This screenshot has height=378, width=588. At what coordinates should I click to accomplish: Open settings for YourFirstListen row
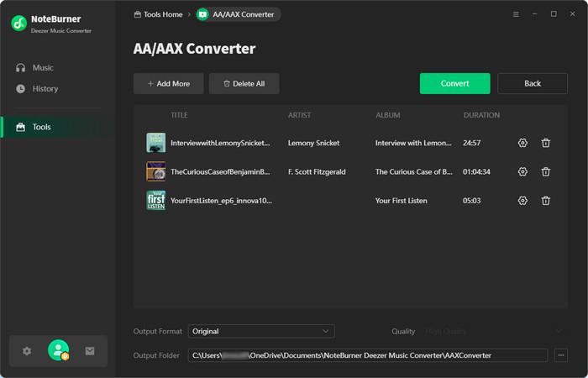(522, 201)
